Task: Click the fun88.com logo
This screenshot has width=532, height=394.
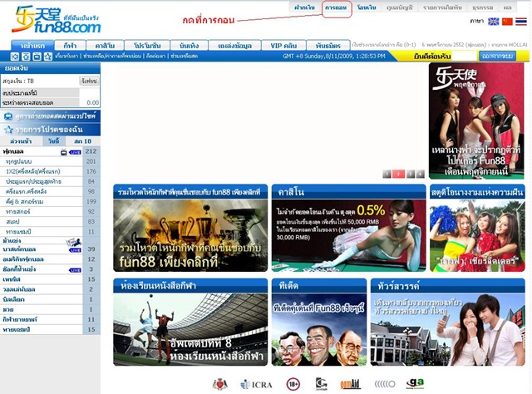Action: click(56, 20)
